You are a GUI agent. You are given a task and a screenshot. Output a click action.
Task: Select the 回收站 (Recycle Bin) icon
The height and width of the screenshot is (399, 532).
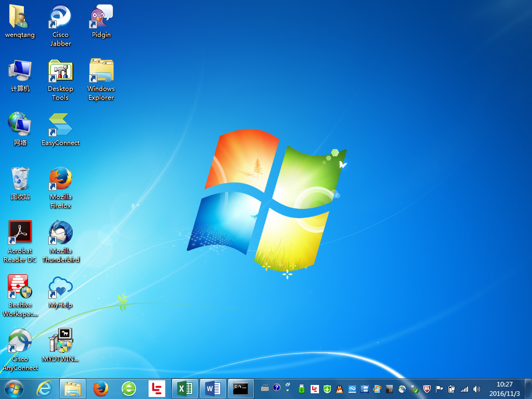click(x=20, y=183)
